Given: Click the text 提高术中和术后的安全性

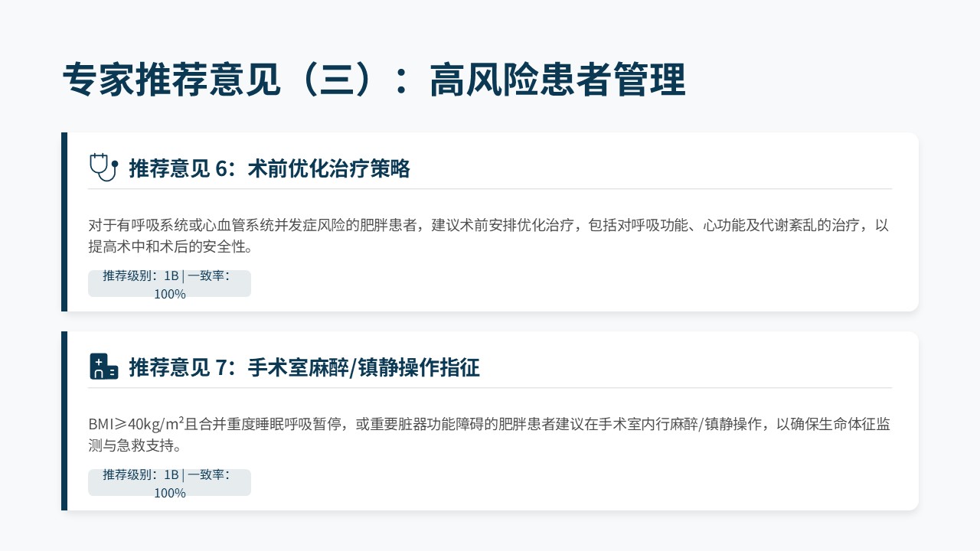Looking at the screenshot, I should point(170,247).
